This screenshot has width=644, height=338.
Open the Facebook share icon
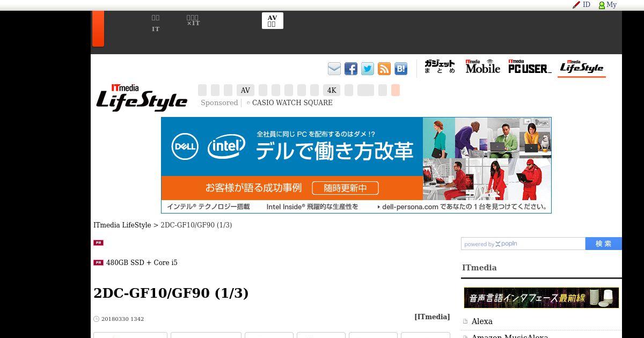pyautogui.click(x=351, y=69)
